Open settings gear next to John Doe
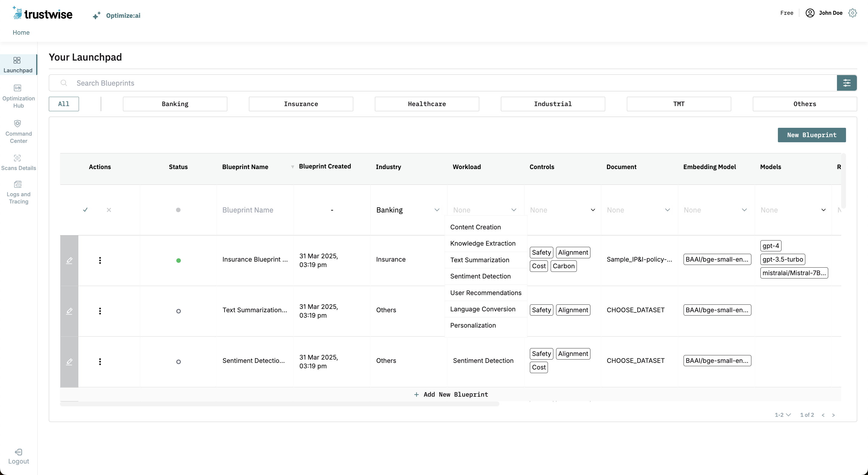 tap(853, 13)
